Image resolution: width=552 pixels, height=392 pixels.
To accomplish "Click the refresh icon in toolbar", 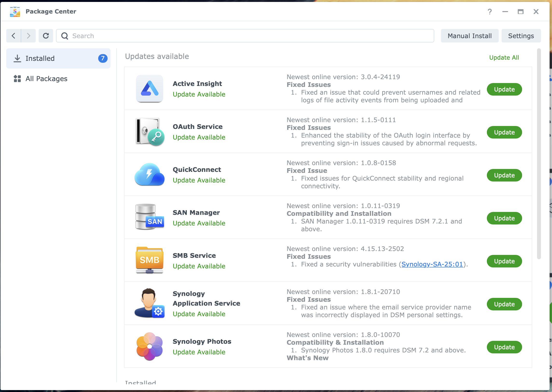I will (x=46, y=36).
